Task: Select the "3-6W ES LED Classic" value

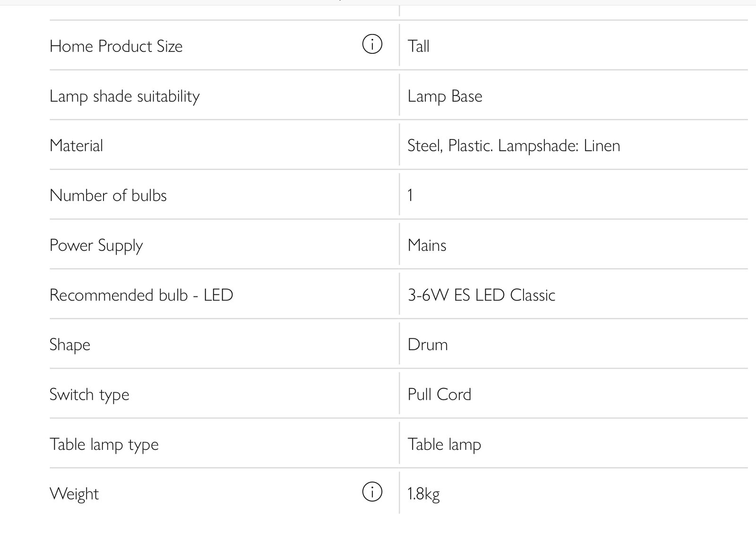Action: click(x=481, y=295)
